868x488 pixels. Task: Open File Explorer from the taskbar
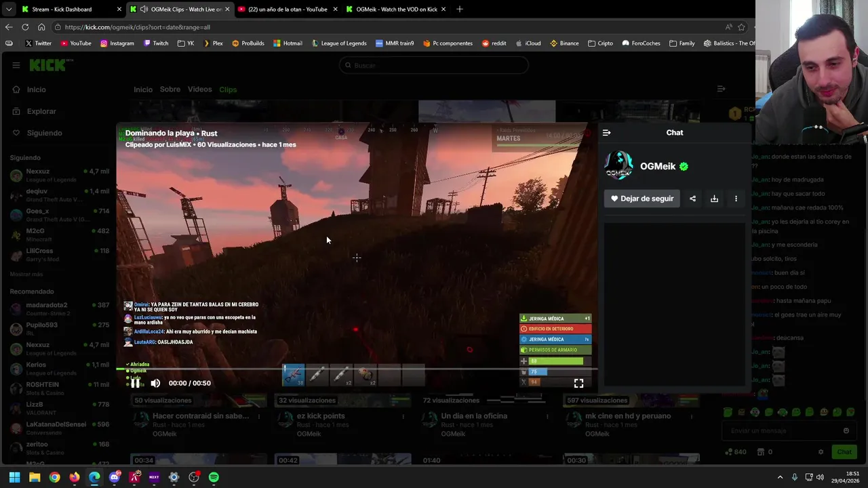[35, 477]
